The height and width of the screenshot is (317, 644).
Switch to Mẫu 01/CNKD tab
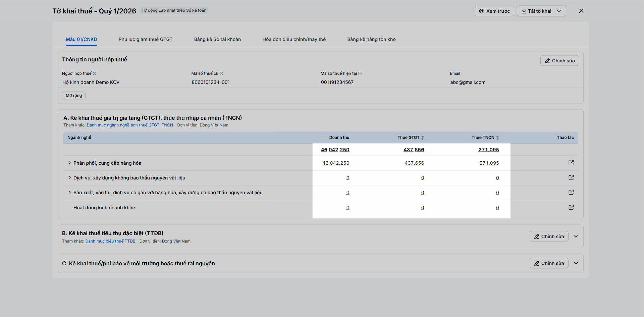(x=82, y=39)
